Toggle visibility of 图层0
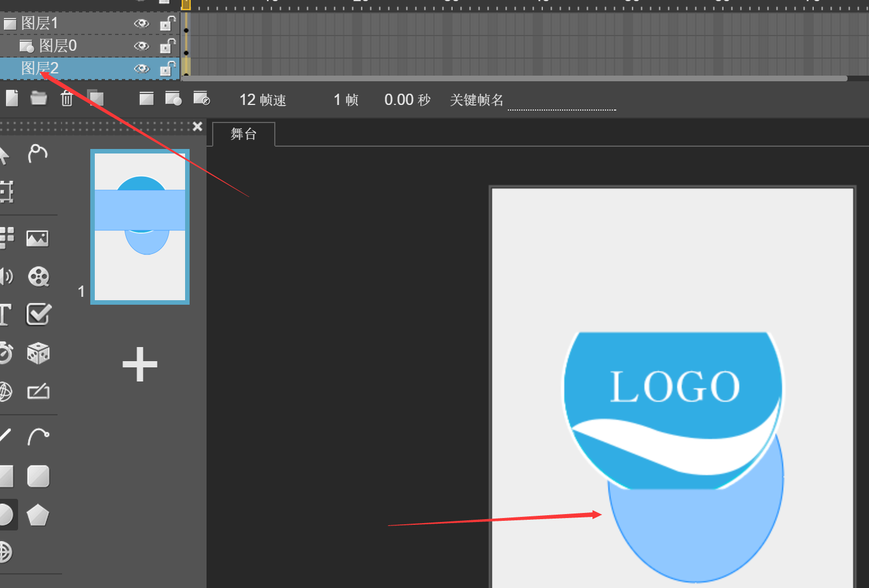The width and height of the screenshot is (869, 588). coord(141,46)
